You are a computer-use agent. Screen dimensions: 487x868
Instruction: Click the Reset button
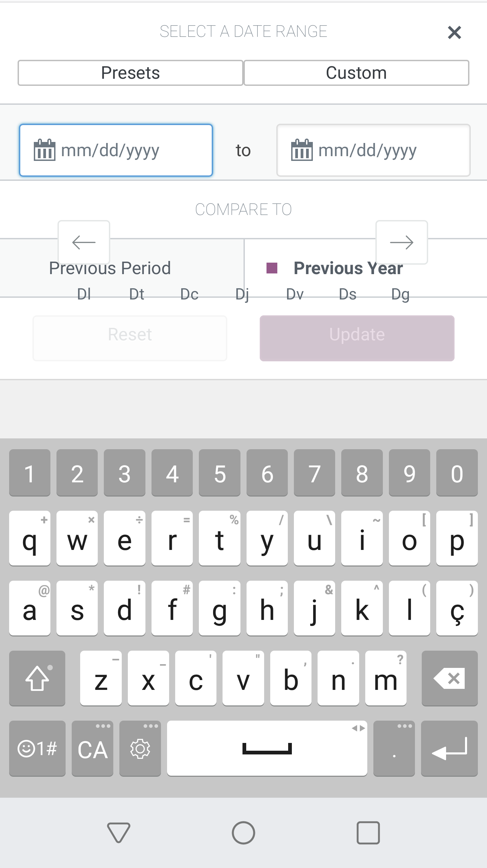130,338
